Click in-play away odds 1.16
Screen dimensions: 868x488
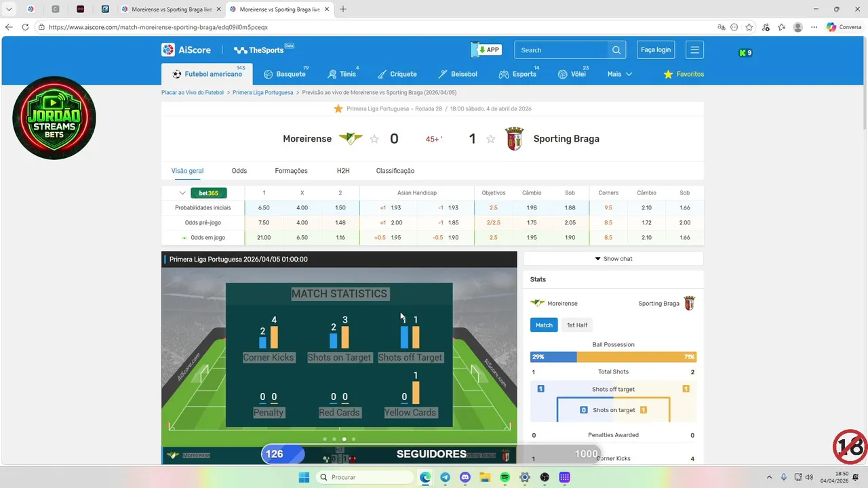340,238
